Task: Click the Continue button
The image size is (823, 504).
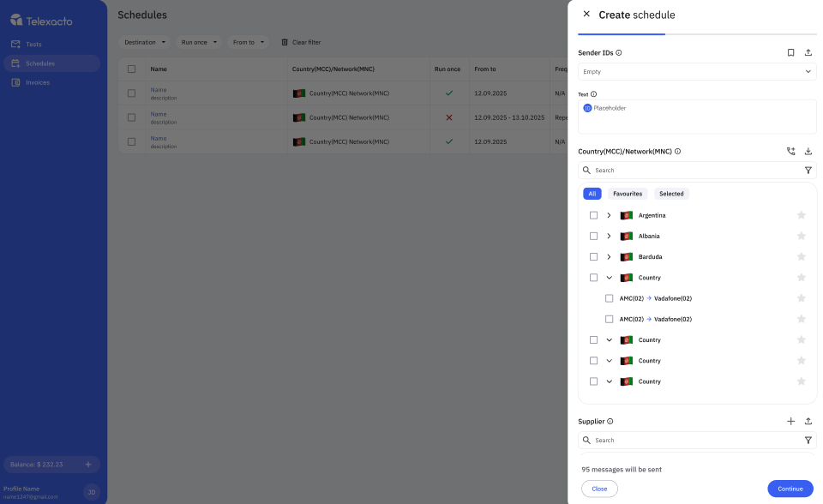Action: (x=790, y=488)
